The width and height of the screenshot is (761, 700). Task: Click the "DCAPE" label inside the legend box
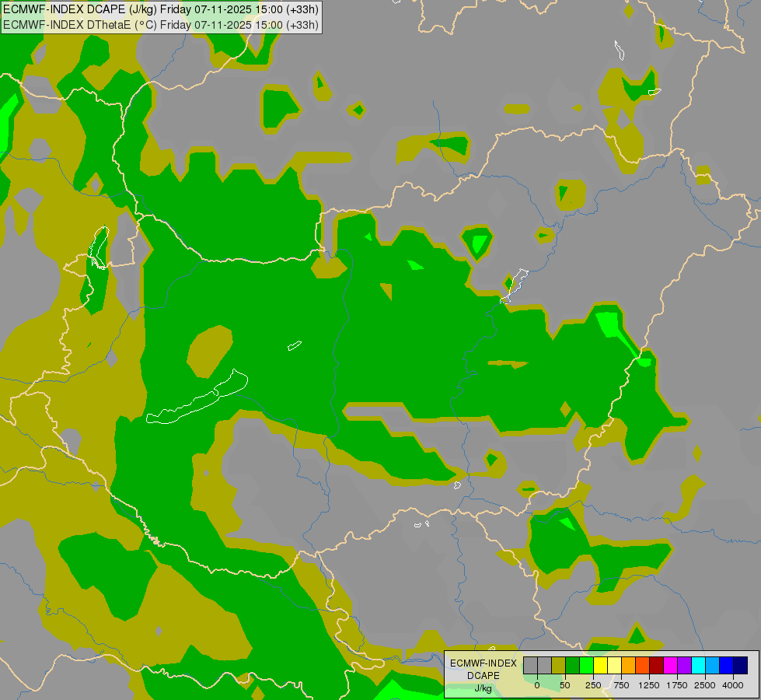point(483,676)
